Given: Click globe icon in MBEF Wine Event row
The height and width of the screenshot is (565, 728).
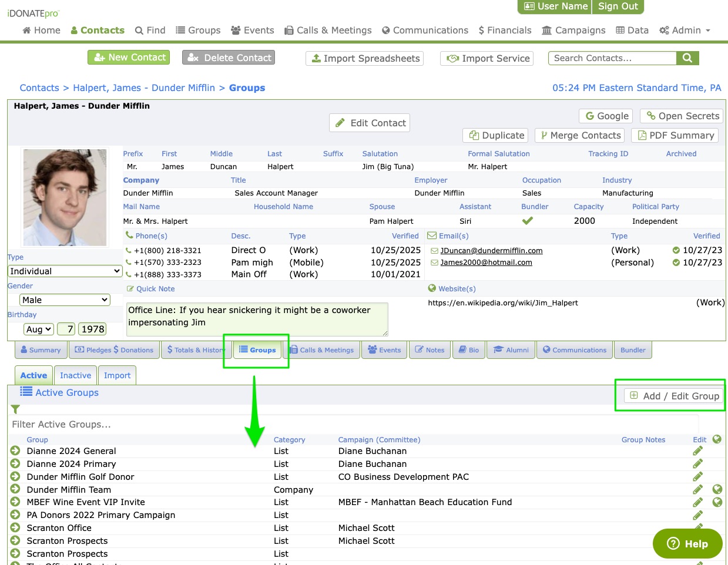Looking at the screenshot, I should [717, 502].
